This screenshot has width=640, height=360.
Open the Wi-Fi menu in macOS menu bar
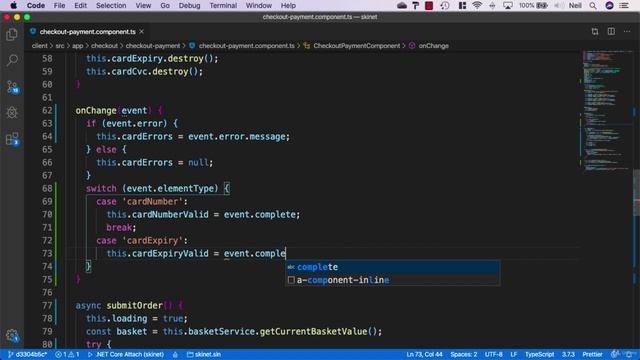pos(477,5)
